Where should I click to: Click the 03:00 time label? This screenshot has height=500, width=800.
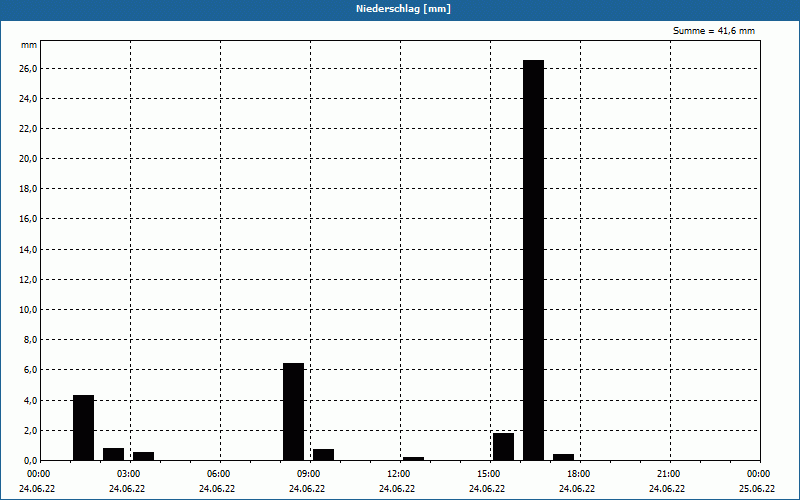pos(129,474)
